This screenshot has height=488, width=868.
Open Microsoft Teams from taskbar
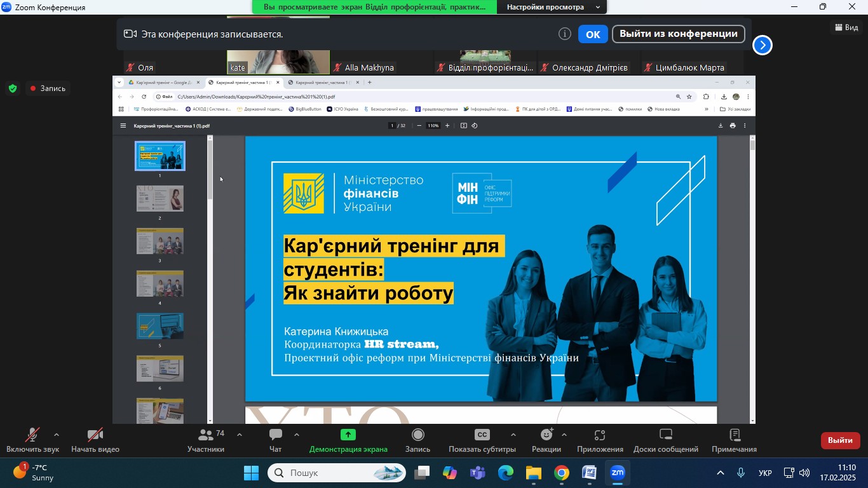(x=478, y=473)
